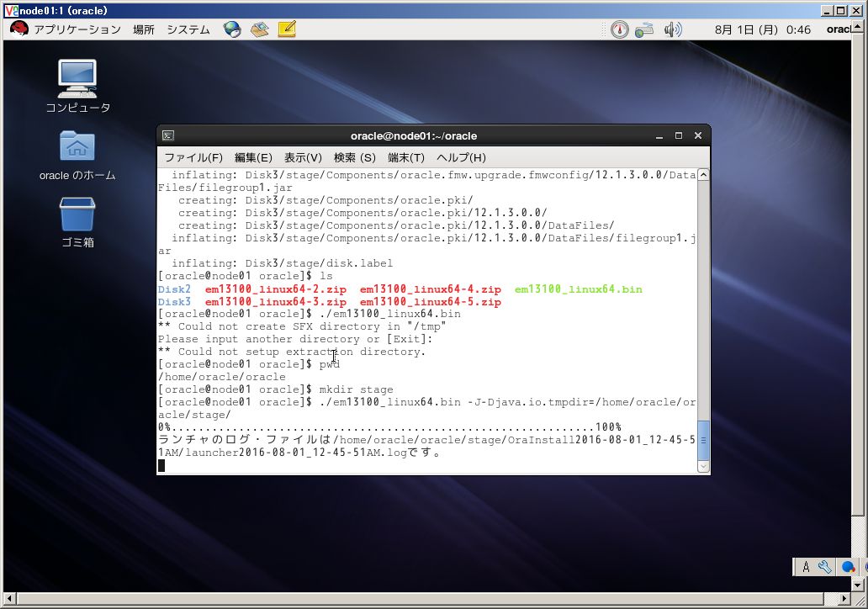Click the wrench tools icon in tray
Image resolution: width=868 pixels, height=609 pixels.
pyautogui.click(x=825, y=567)
